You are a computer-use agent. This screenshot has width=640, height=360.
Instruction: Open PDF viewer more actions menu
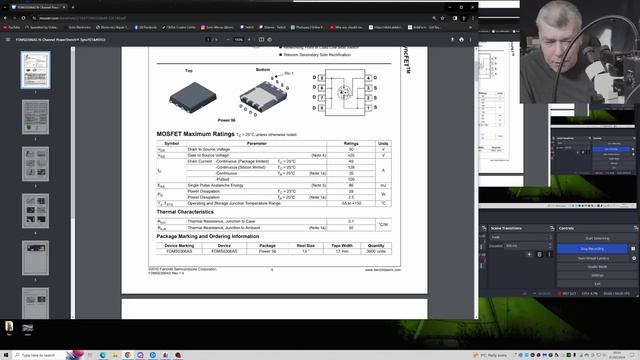(x=470, y=40)
